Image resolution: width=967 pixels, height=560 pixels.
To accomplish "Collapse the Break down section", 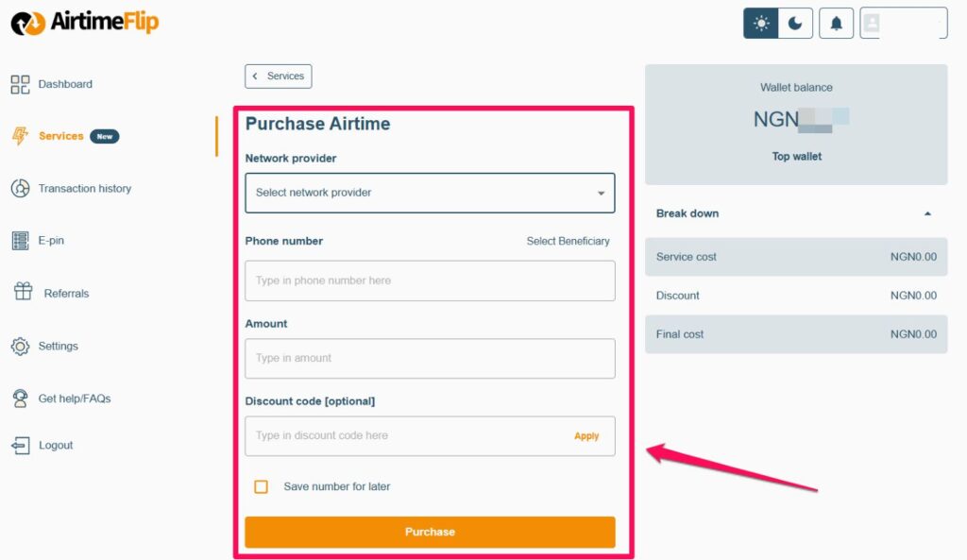I will 927,214.
